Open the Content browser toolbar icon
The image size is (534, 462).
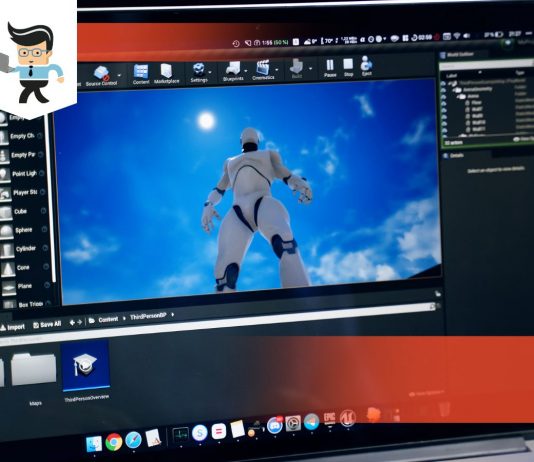tap(141, 74)
